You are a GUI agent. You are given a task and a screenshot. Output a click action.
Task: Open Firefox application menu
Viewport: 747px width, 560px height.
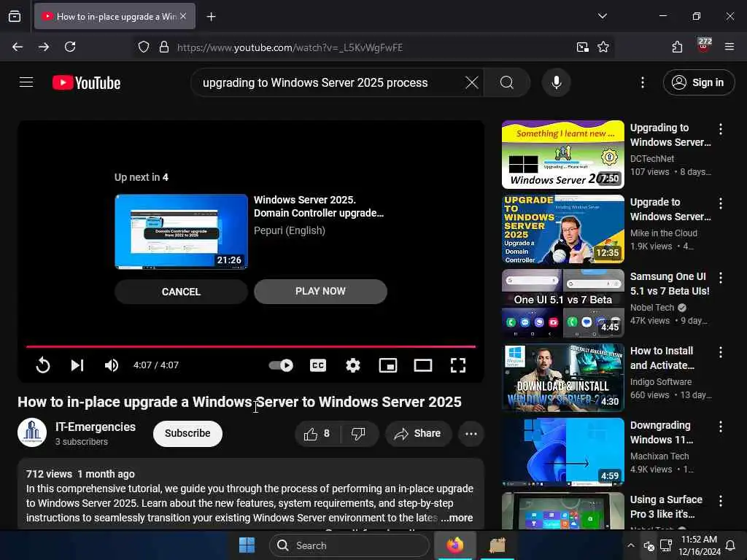[729, 47]
